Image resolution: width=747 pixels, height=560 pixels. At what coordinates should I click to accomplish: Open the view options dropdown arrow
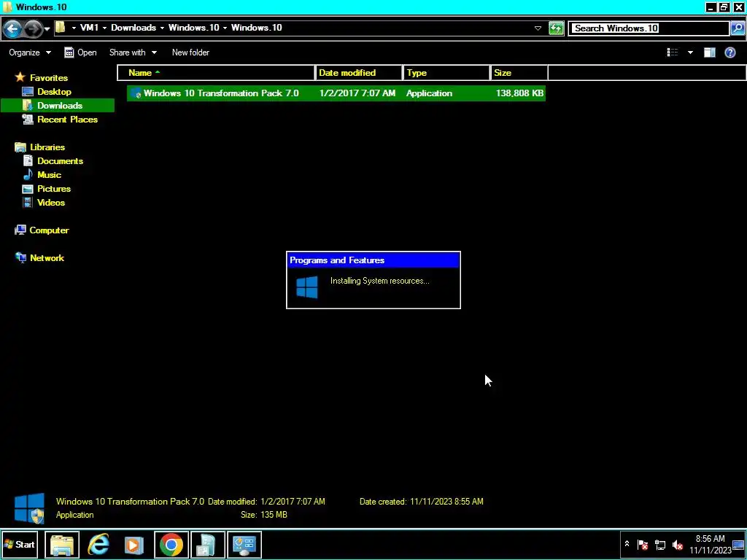[690, 52]
